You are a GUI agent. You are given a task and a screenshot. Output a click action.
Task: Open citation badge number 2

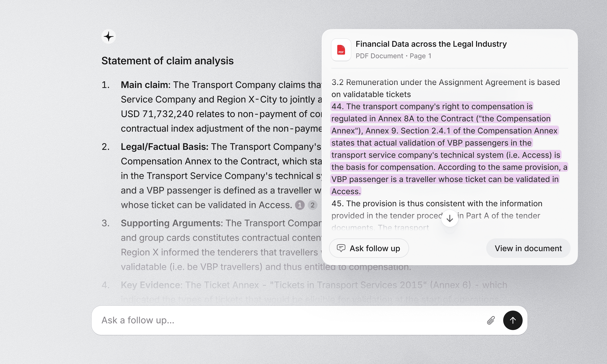click(312, 205)
